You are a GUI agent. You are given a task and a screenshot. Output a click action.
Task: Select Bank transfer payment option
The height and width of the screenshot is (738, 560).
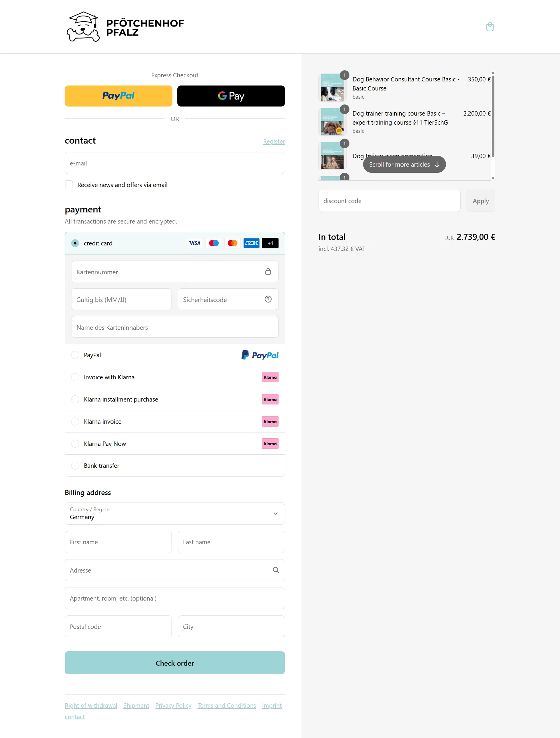[75, 465]
